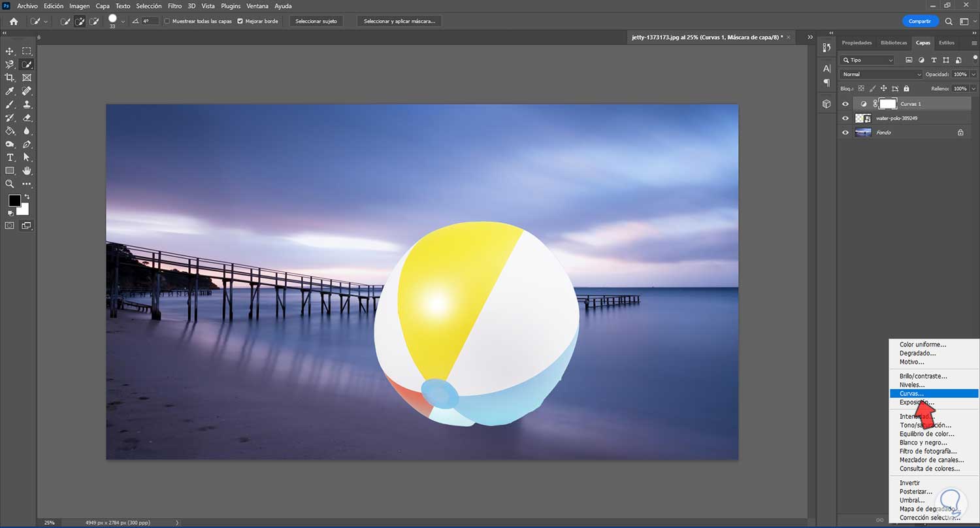The width and height of the screenshot is (980, 528).
Task: Uncheck the 'Mejorar borde' checkbox
Action: pyautogui.click(x=240, y=22)
